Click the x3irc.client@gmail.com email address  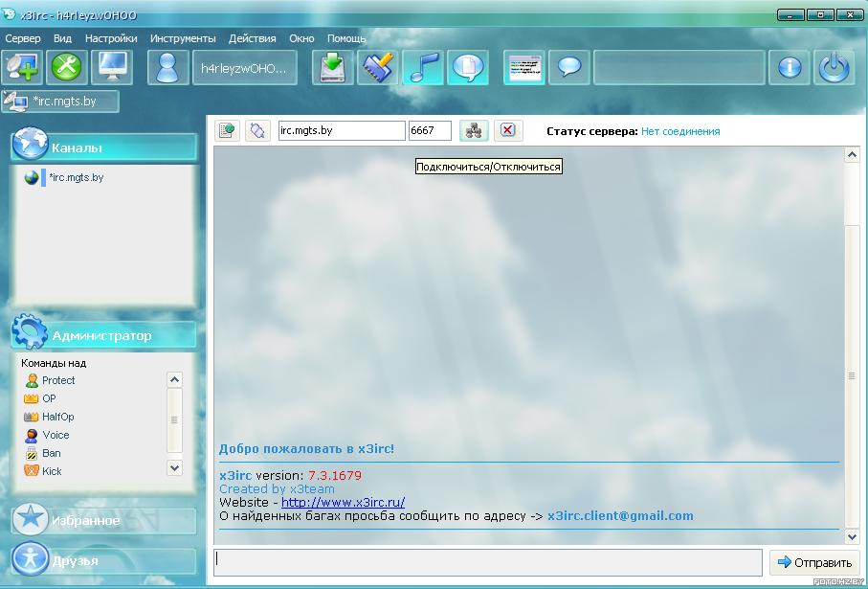[x=620, y=516]
